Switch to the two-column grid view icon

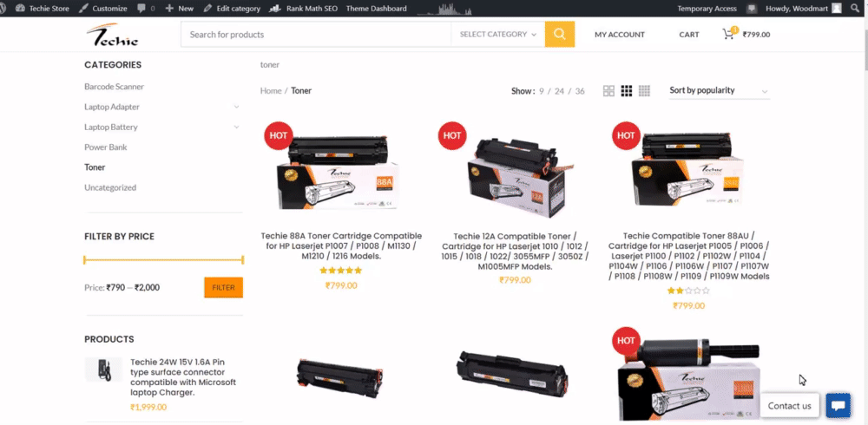pyautogui.click(x=608, y=91)
